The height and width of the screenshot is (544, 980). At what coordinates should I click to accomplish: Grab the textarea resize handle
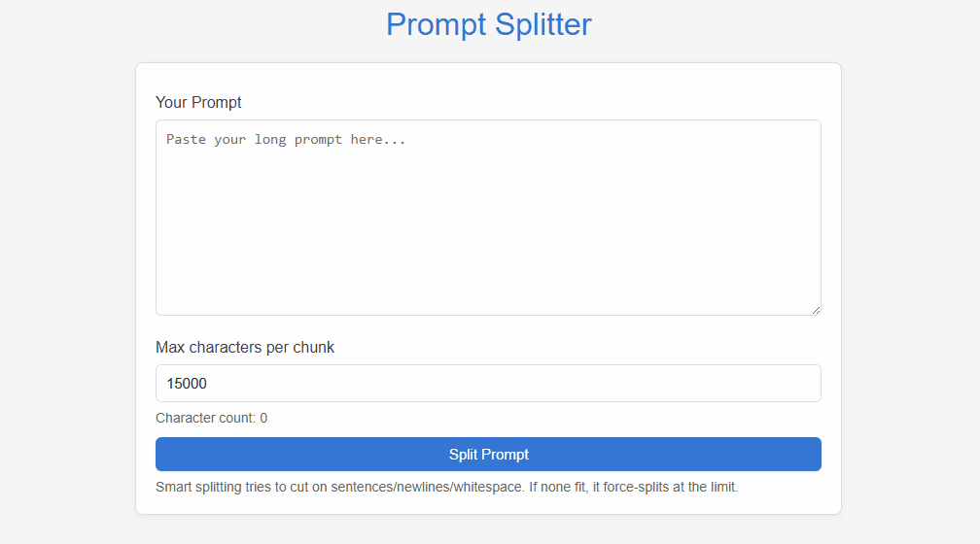coord(816,310)
